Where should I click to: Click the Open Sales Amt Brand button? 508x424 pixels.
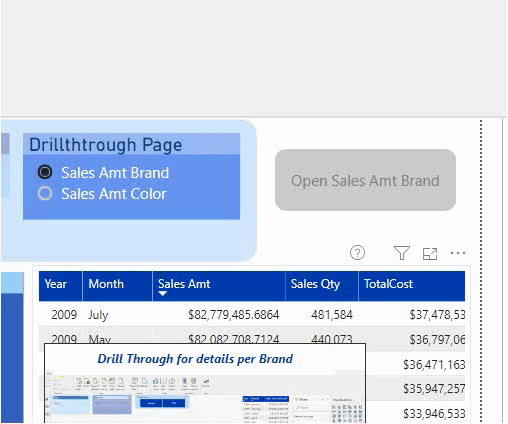pos(365,180)
